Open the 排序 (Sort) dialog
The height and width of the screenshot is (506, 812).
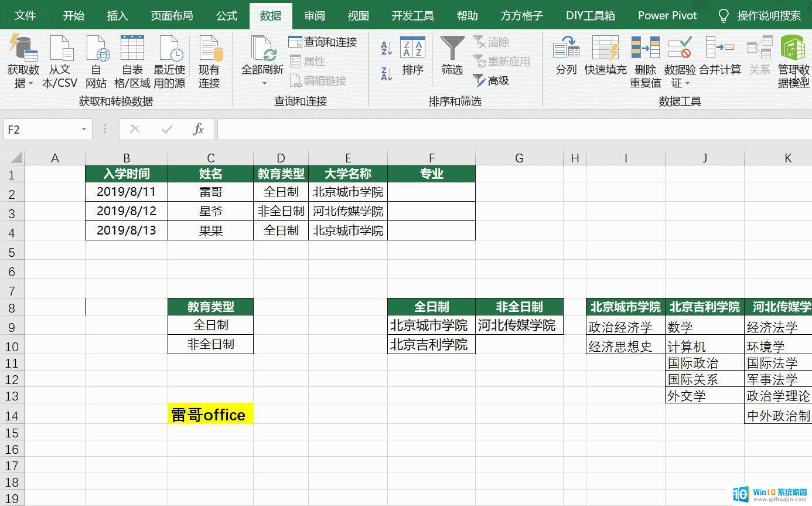(413, 56)
